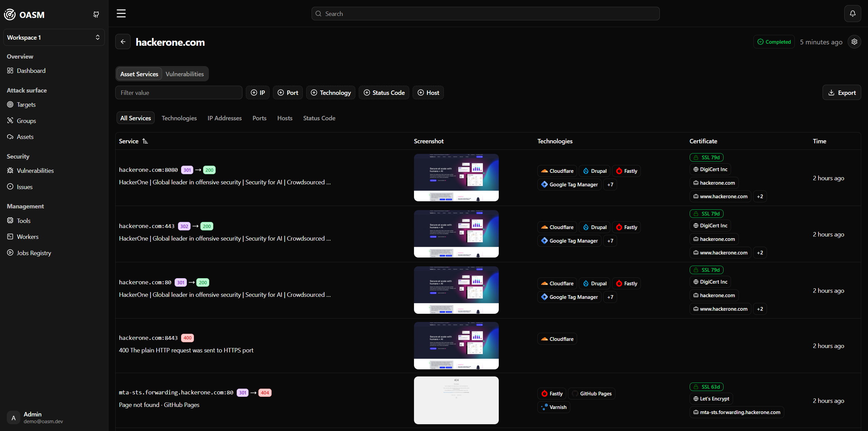Click the Export button
This screenshot has height=431, width=868.
point(842,93)
